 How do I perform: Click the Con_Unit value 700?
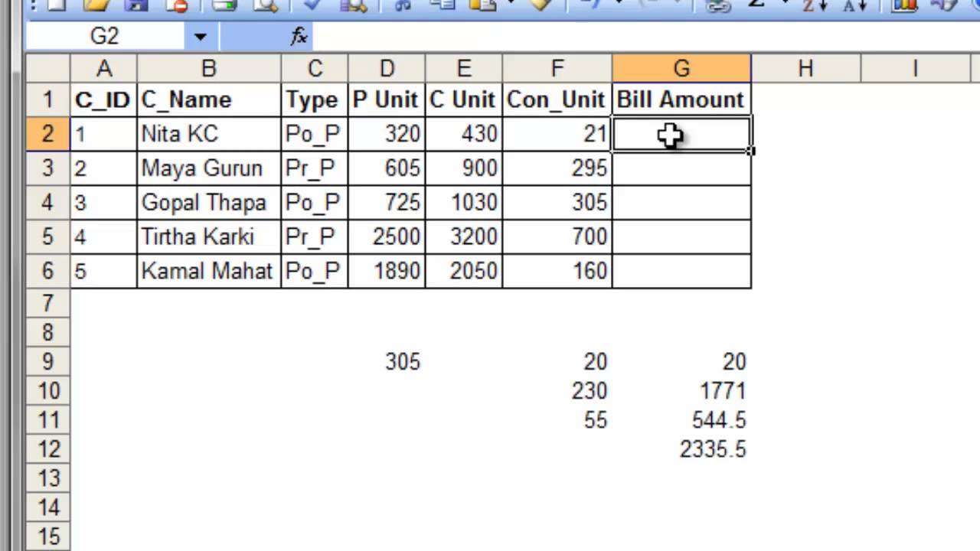[x=557, y=237]
